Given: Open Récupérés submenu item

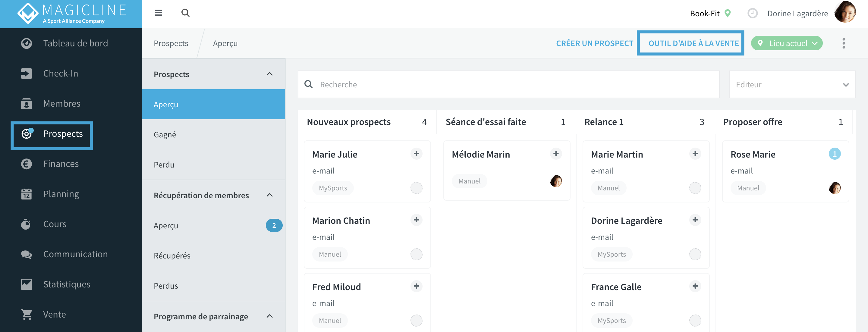Looking at the screenshot, I should (213, 255).
